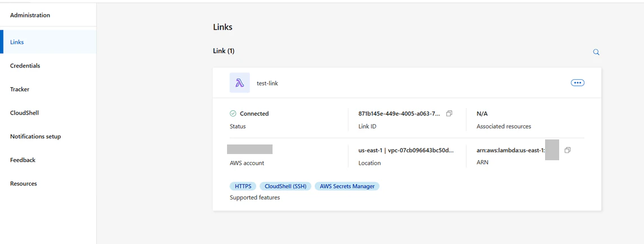Click the AWS Secrets Manager tag
Screen dimensions: 644x244
tap(347, 186)
